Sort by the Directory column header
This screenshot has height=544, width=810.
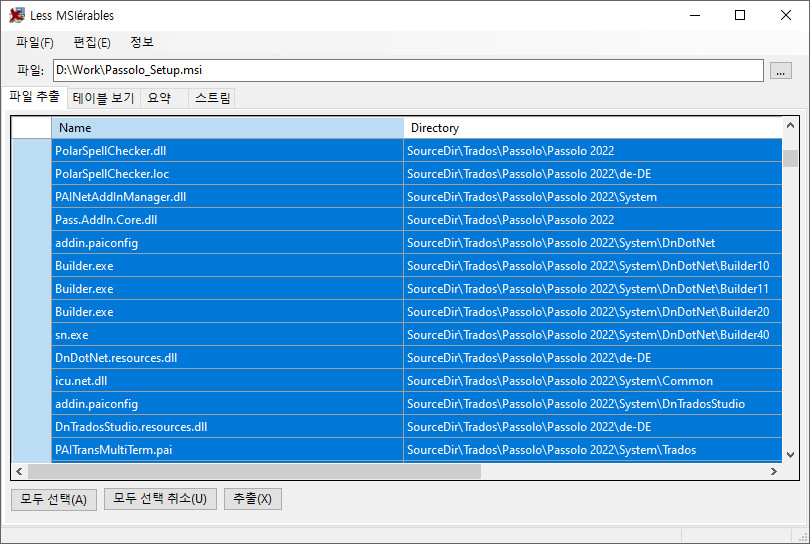tap(593, 128)
